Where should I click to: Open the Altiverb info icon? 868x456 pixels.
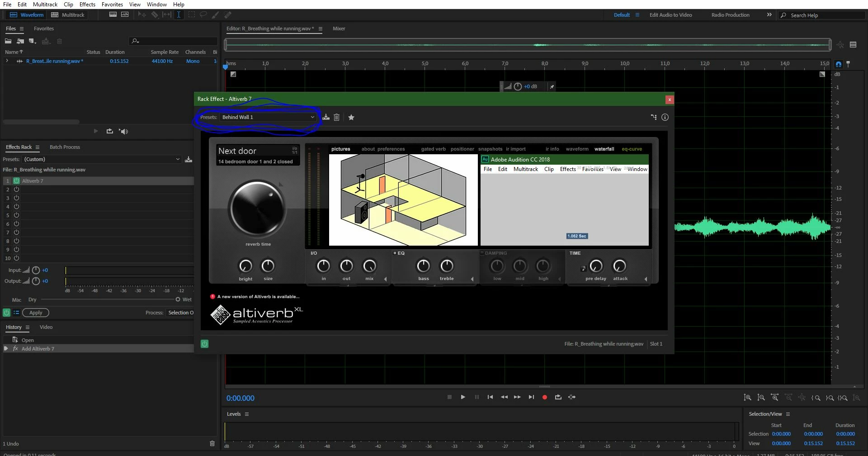(665, 117)
